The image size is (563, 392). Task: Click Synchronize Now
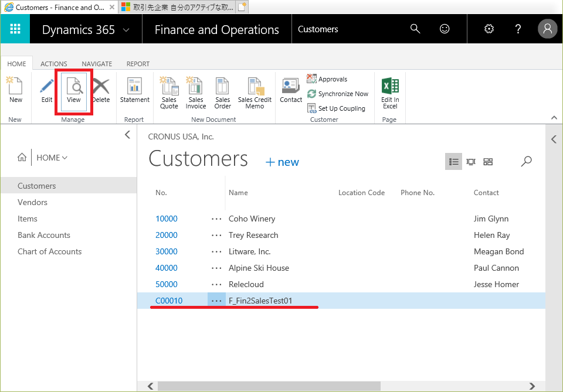pyautogui.click(x=338, y=94)
